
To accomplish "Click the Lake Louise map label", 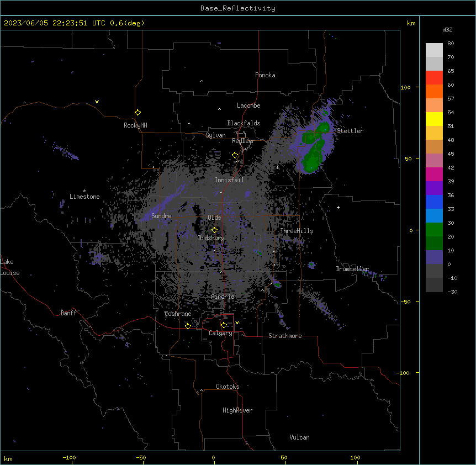I will (x=10, y=267).
